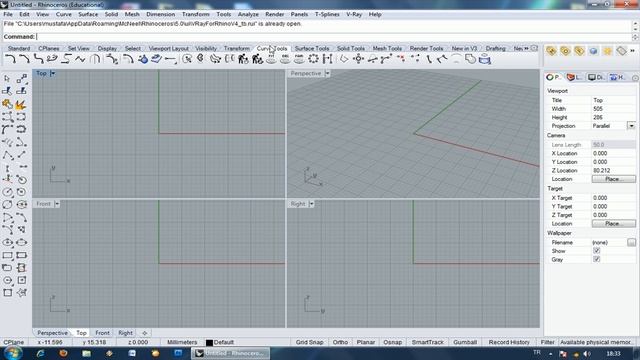Click the blue sphere icon above panels
Screen dimensions: 640x360
click(x=593, y=51)
